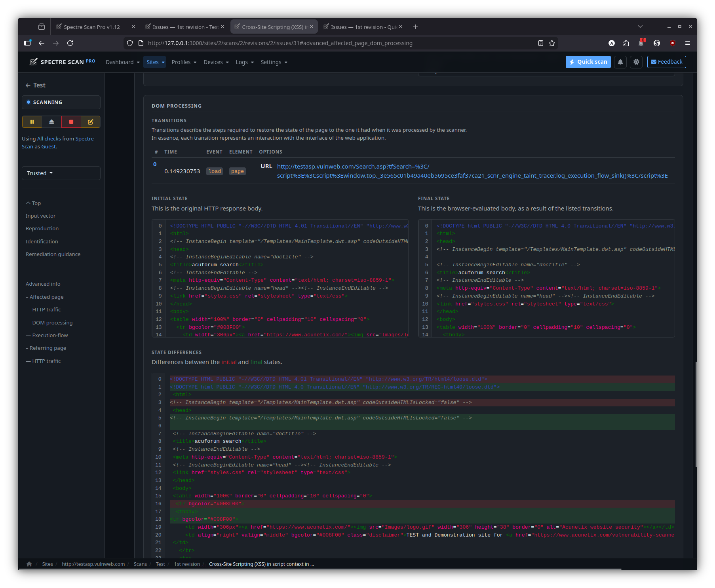This screenshot has height=588, width=715.
Task: Click the extension icon with the red badge
Action: (x=641, y=43)
